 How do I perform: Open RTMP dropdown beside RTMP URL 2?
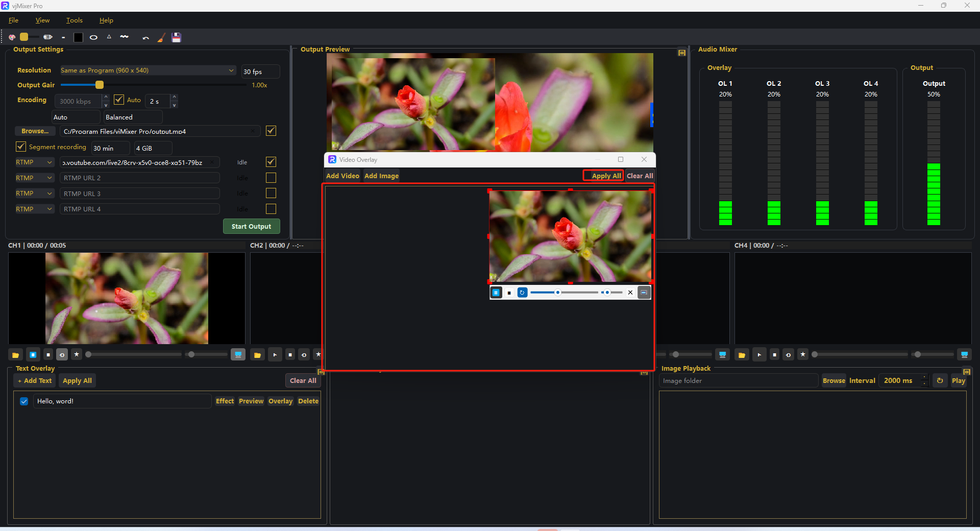(x=34, y=178)
